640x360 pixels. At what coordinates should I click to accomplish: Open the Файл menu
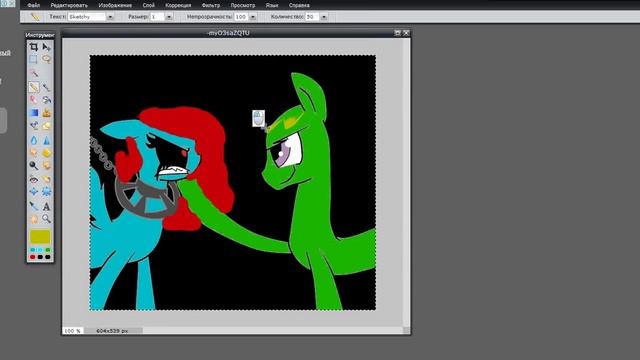pos(33,5)
